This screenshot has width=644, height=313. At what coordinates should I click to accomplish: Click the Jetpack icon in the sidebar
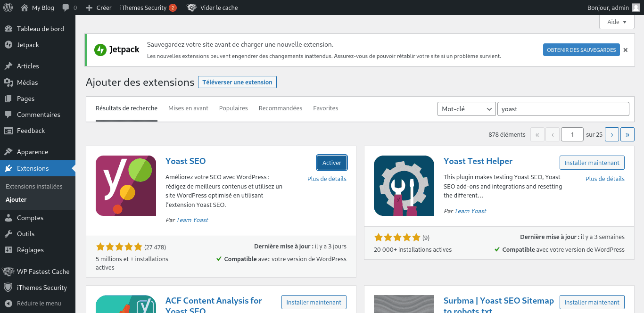tap(8, 45)
